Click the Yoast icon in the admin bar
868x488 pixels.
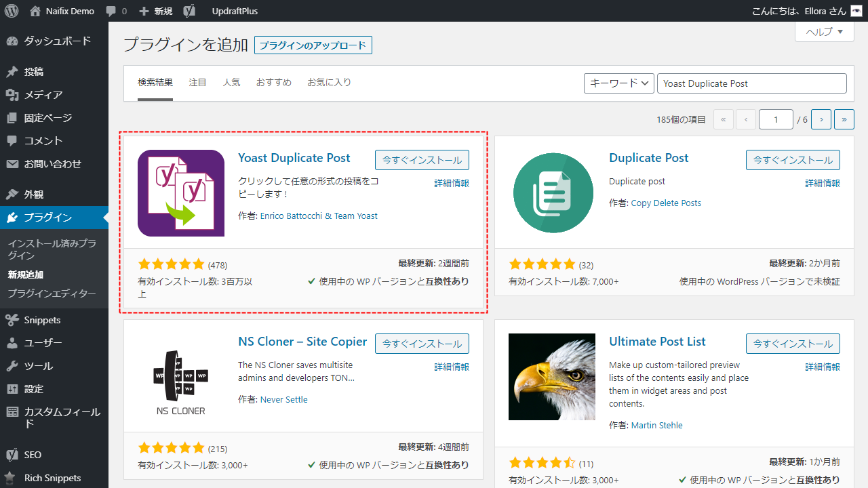190,11
